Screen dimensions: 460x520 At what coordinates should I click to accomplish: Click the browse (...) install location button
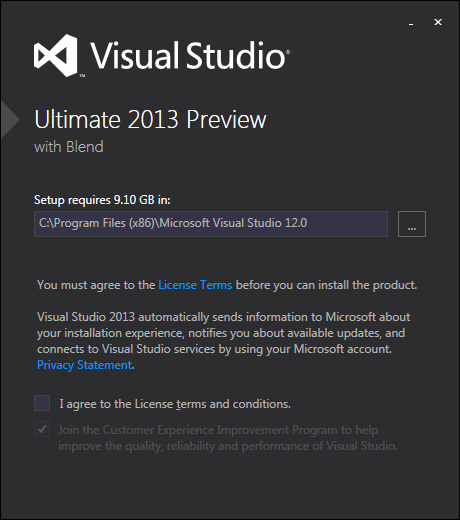(x=412, y=224)
